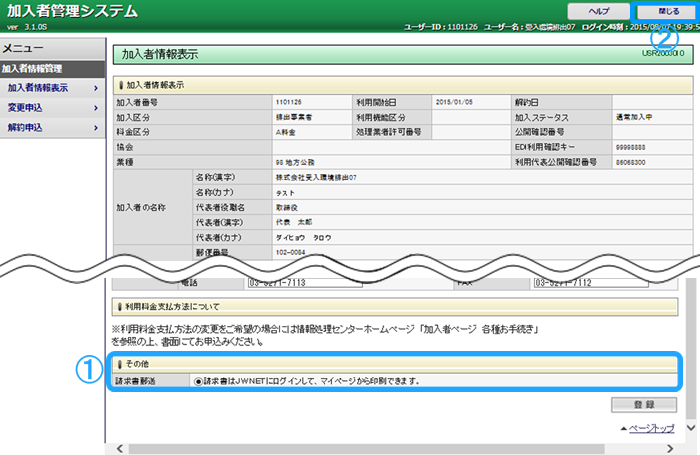Click the horizontal scrollbar thumb
Image resolution: width=700 pixels, height=455 pixels.
pos(367,448)
